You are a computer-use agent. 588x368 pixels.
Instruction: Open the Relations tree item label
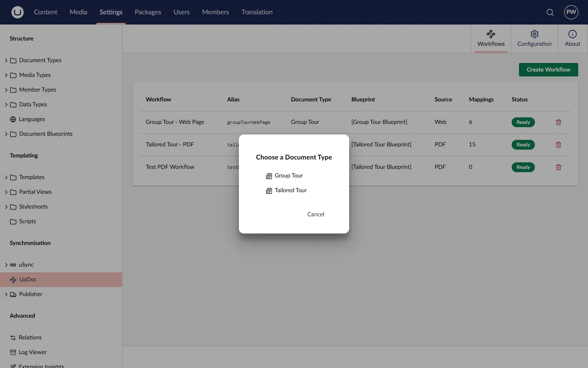click(x=30, y=338)
